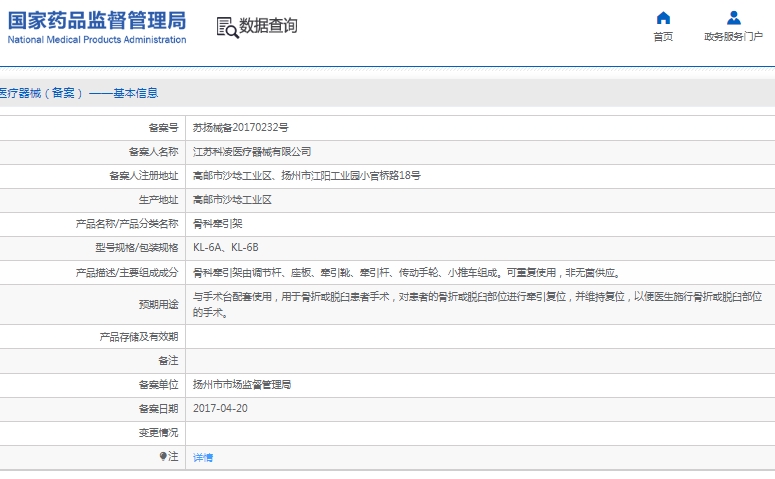The height and width of the screenshot is (479, 775).
Task: Select the registered address ending 小官桥路18号
Action: click(x=306, y=175)
